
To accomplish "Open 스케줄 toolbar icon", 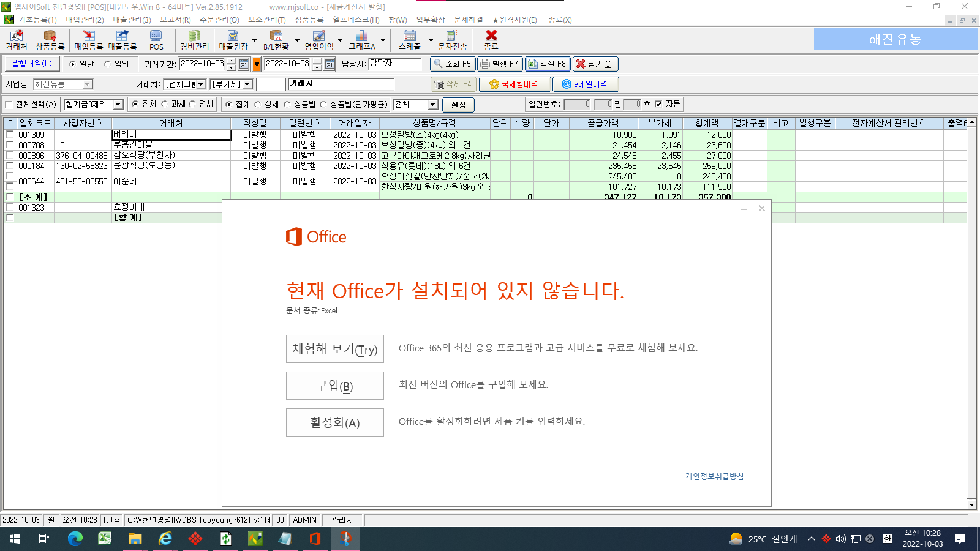I will pyautogui.click(x=410, y=40).
